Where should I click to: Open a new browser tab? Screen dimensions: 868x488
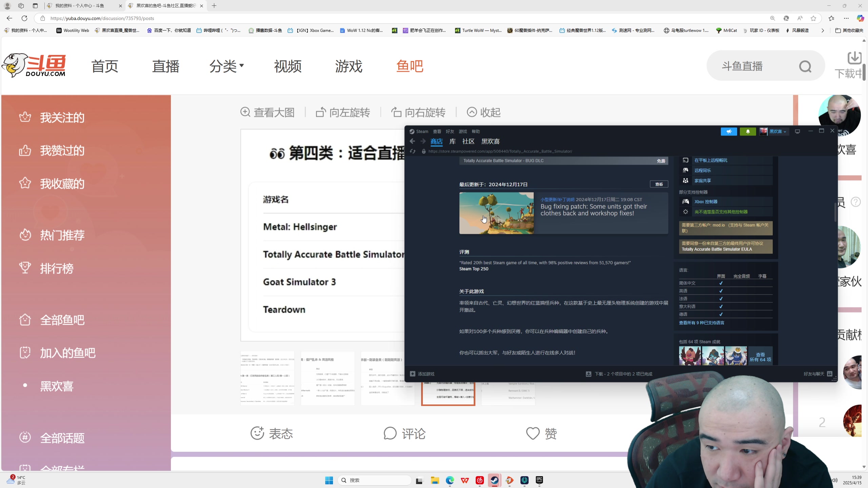point(214,6)
